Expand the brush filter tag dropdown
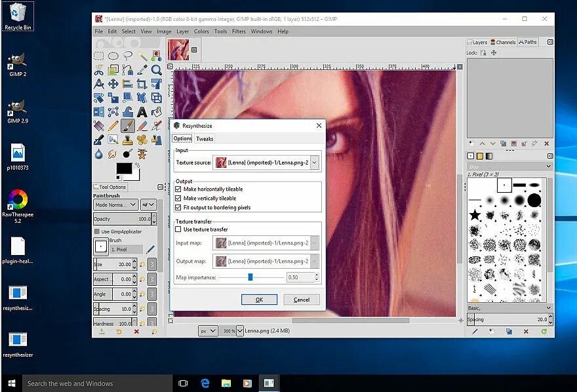The height and width of the screenshot is (392, 577). click(x=548, y=167)
